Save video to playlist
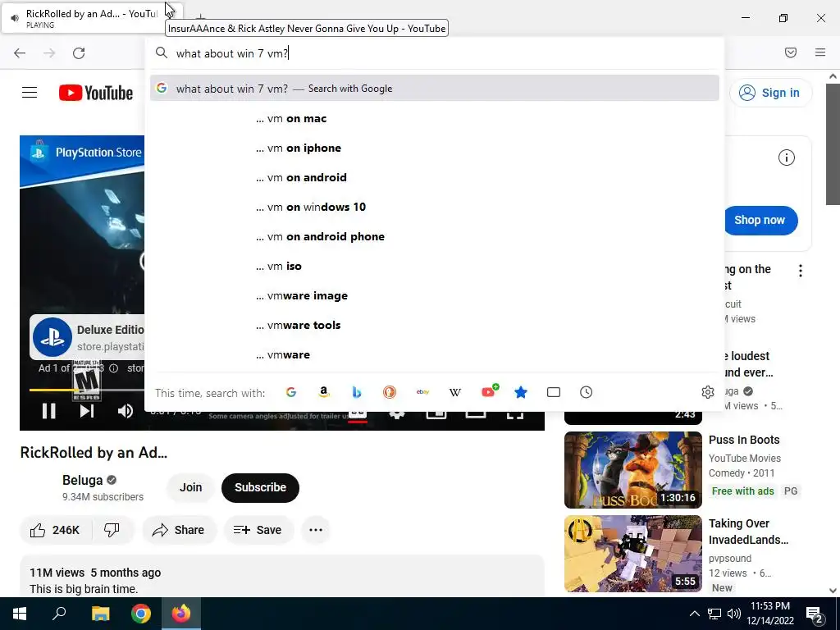840x630 pixels. (x=258, y=530)
